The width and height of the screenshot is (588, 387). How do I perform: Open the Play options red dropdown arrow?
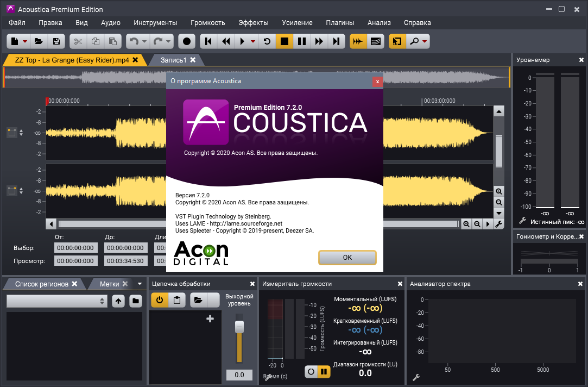tap(253, 41)
